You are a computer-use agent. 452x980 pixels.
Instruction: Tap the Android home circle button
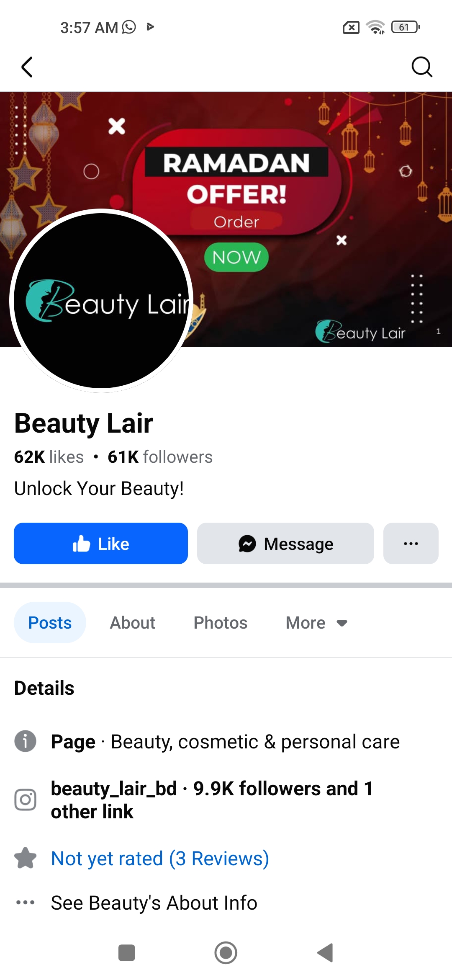coord(226,953)
